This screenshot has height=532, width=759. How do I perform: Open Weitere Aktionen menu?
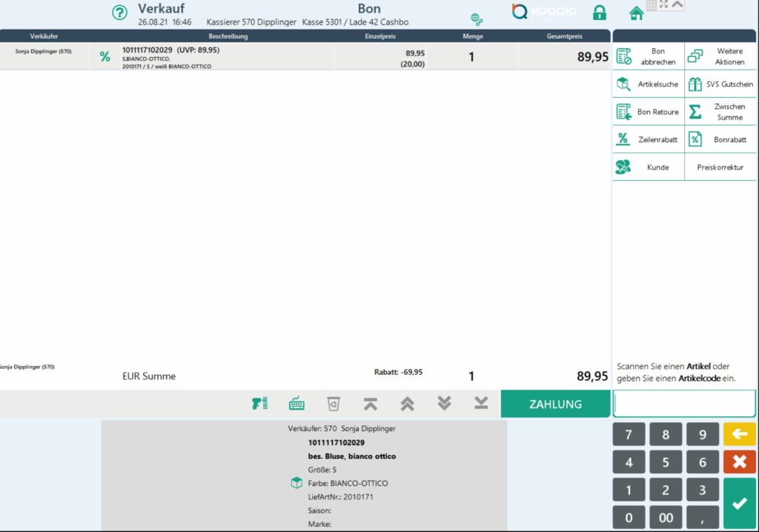click(x=721, y=56)
